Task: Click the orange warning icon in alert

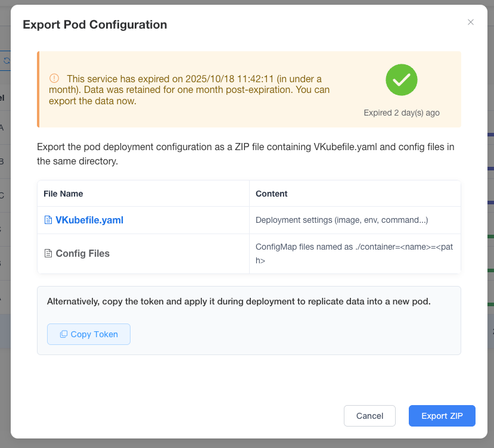Action: pos(54,79)
